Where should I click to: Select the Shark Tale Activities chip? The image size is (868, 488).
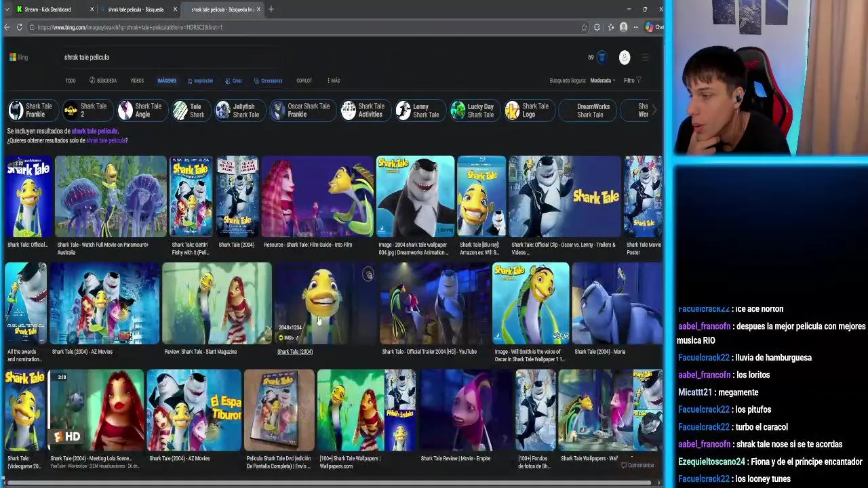pyautogui.click(x=364, y=110)
